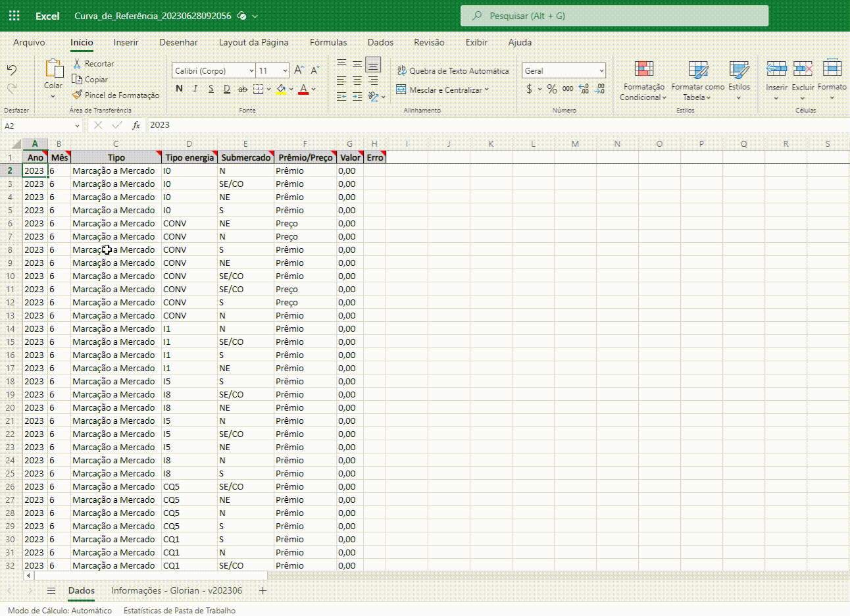Open the Fórmulas ribbon tab
Image resolution: width=850 pixels, height=616 pixels.
[x=328, y=42]
